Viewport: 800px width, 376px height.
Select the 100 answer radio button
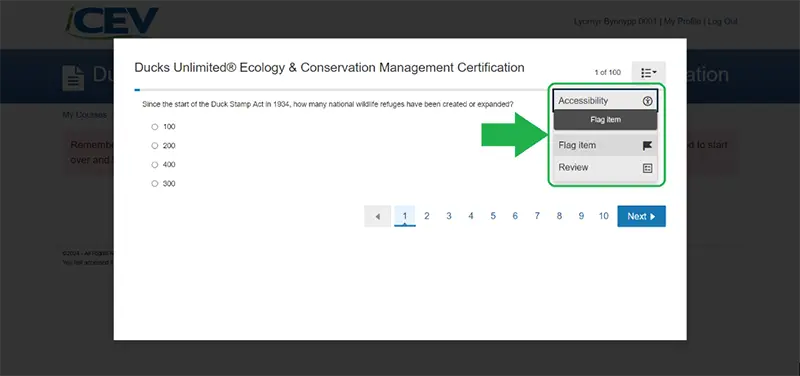(155, 127)
